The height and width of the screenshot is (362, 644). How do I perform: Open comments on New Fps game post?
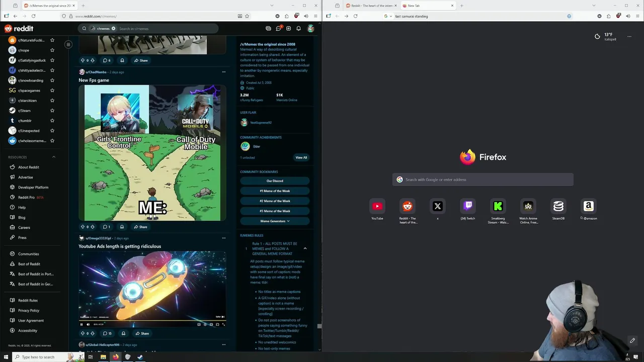[106, 227]
